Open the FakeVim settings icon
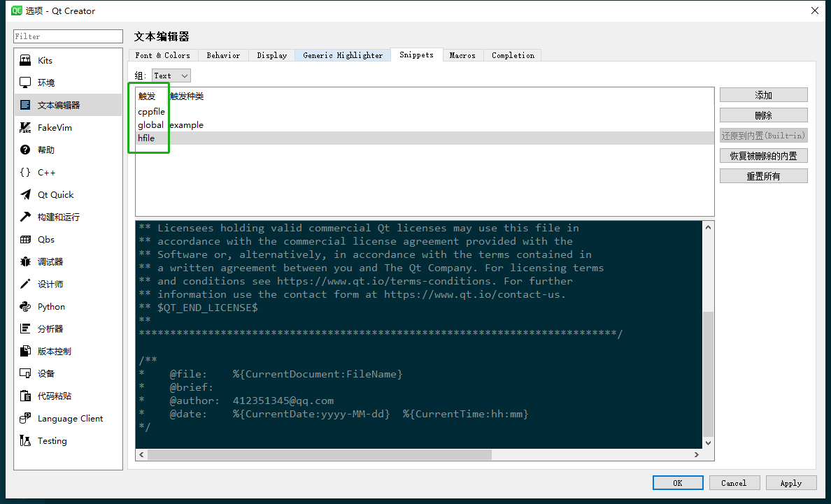This screenshot has height=504, width=831. click(25, 128)
